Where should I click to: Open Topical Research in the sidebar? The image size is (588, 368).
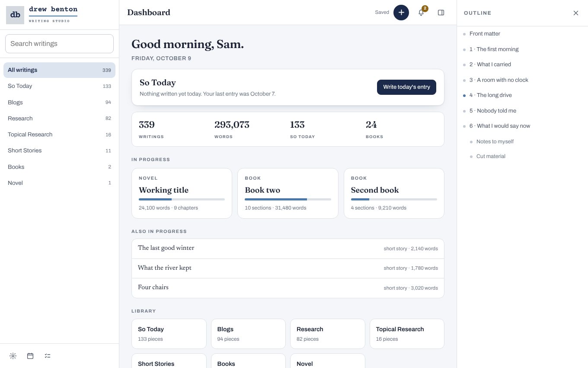coord(59,135)
